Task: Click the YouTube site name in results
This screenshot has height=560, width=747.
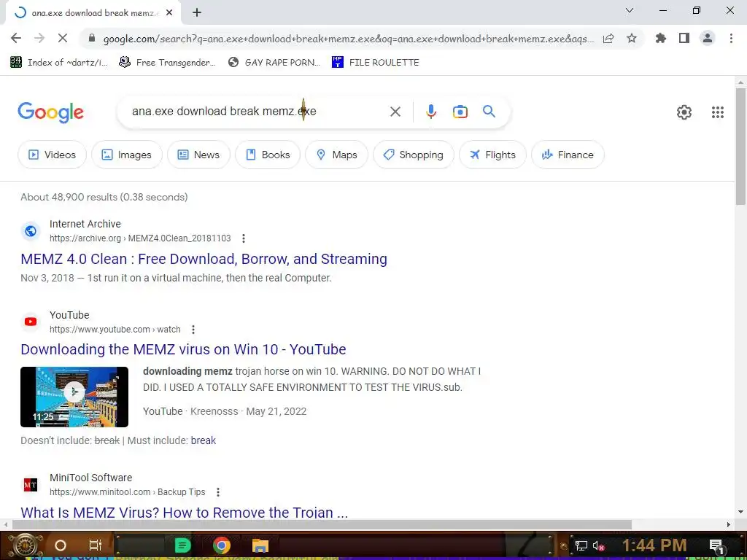Action: point(69,315)
